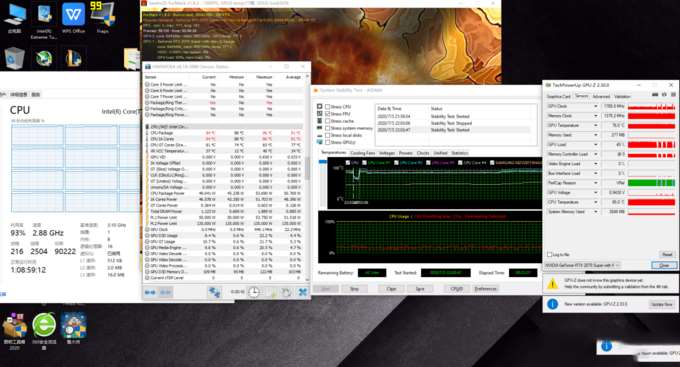Click HWiNFO clock timer icon
Screen dimensions: 680x367
254,292
